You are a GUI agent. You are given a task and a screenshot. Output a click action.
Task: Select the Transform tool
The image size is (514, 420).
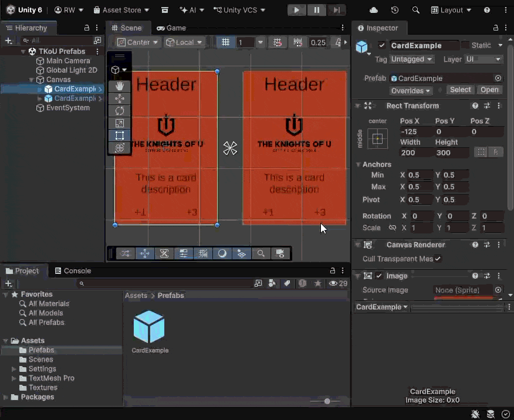(120, 148)
